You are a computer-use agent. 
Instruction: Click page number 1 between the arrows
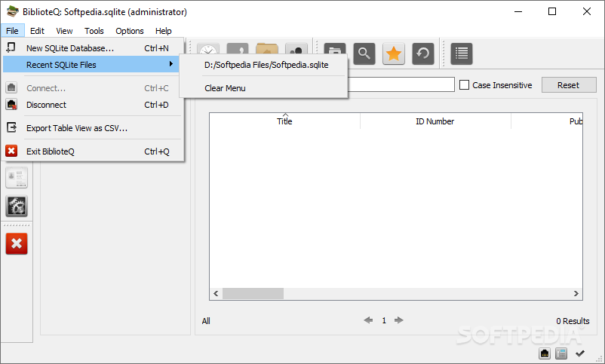click(x=384, y=320)
